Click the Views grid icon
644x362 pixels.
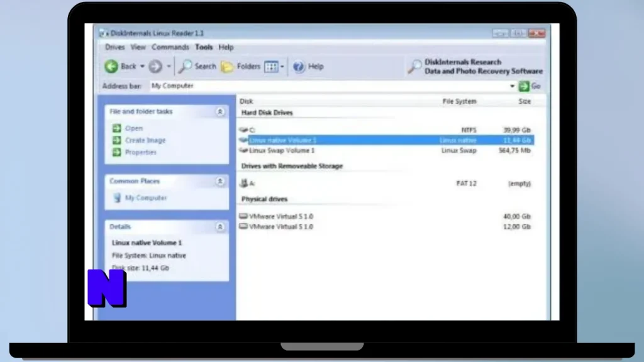coord(271,67)
